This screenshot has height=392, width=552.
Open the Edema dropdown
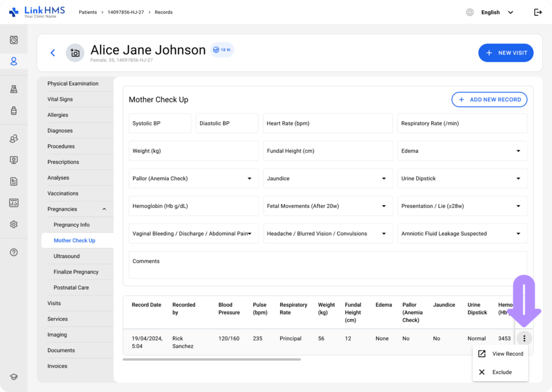[x=462, y=151]
